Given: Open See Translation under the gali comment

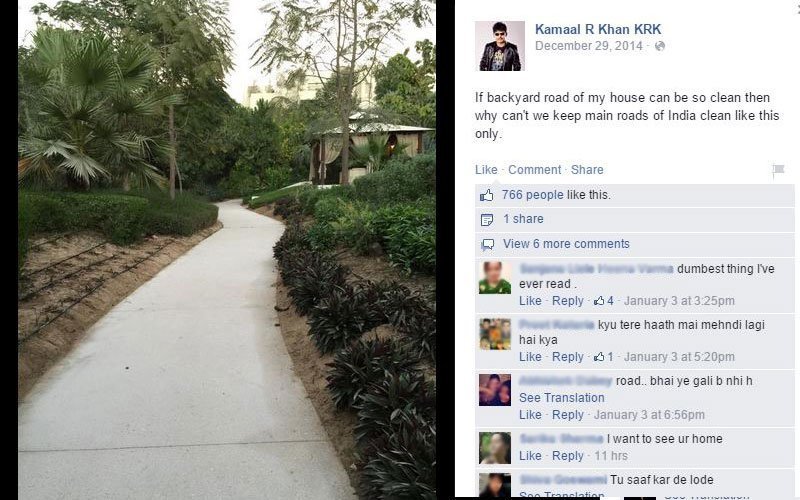Looking at the screenshot, I should (x=561, y=397).
